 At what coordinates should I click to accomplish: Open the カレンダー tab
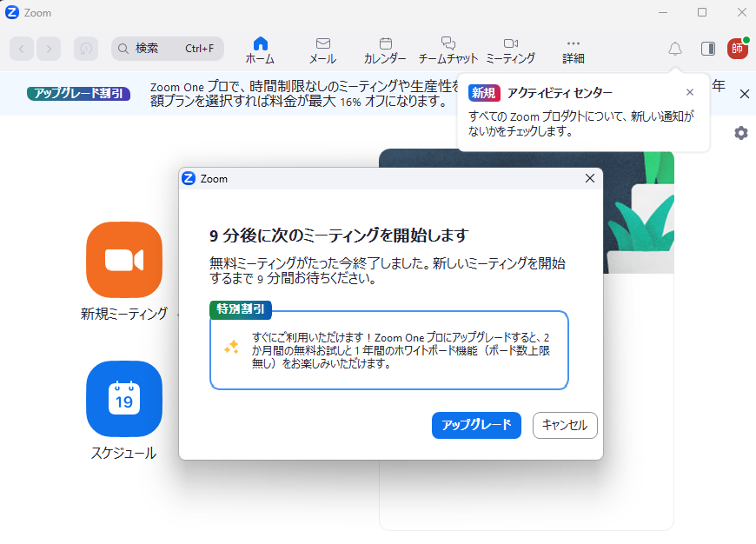pos(385,50)
